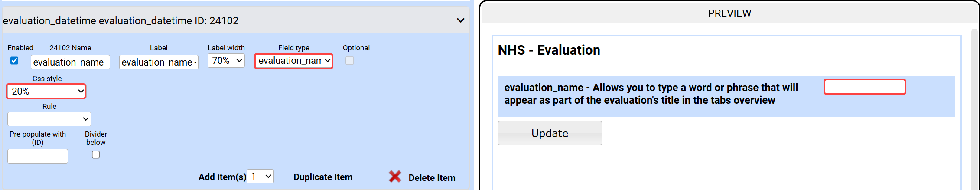Viewport: 980px width, 190px height.
Task: Click the Add item(s) label
Action: point(222,177)
